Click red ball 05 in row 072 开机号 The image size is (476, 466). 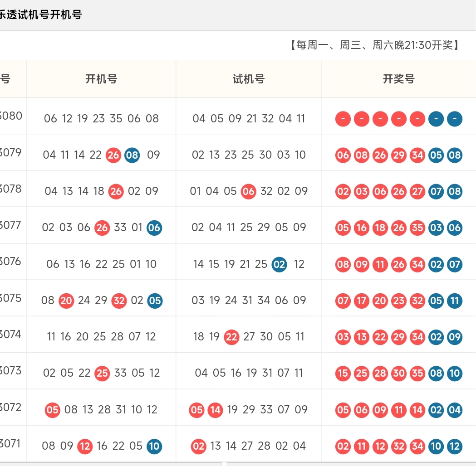[52, 410]
